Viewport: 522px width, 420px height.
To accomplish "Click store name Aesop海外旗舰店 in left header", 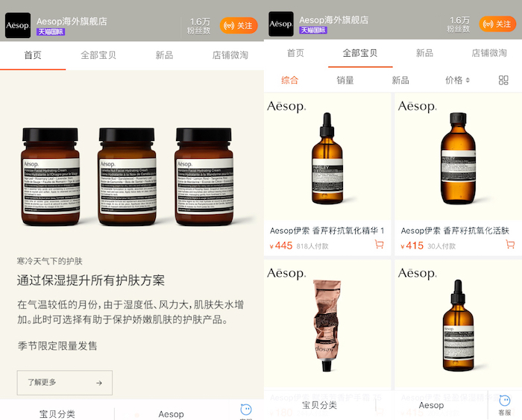I will pos(72,22).
